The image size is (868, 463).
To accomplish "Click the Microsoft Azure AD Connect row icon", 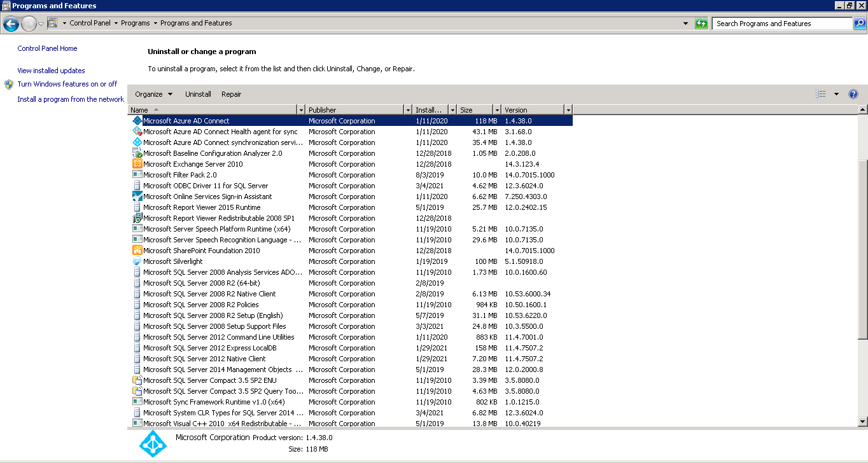I will 137,121.
